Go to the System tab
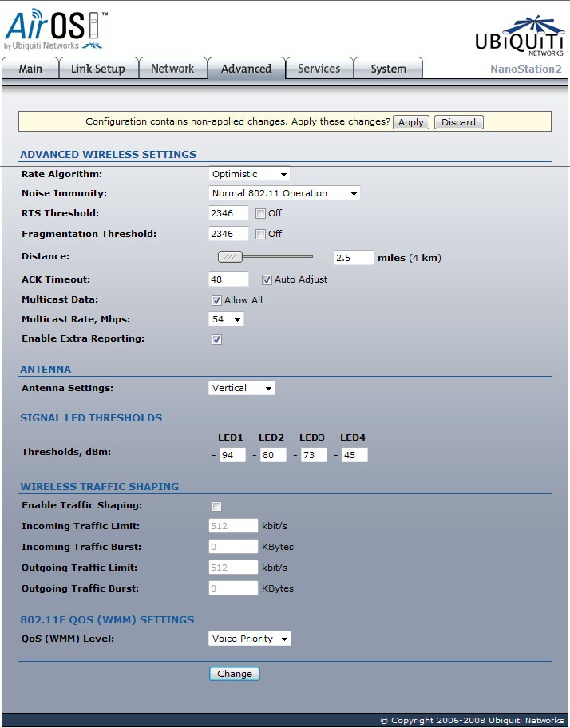The image size is (570, 728). click(x=388, y=69)
